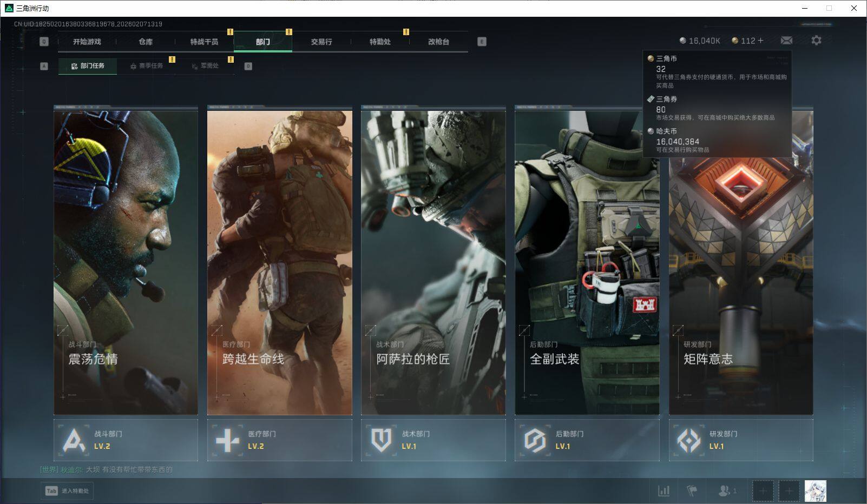This screenshot has height=504, width=867.
Task: Click the empty plus slot beside the avatar
Action: point(789,491)
